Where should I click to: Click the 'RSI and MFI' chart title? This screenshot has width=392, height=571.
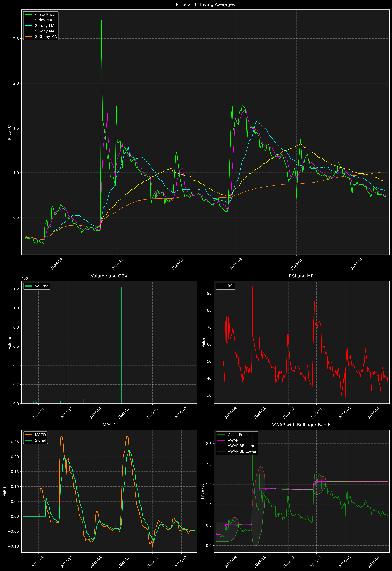302,276
